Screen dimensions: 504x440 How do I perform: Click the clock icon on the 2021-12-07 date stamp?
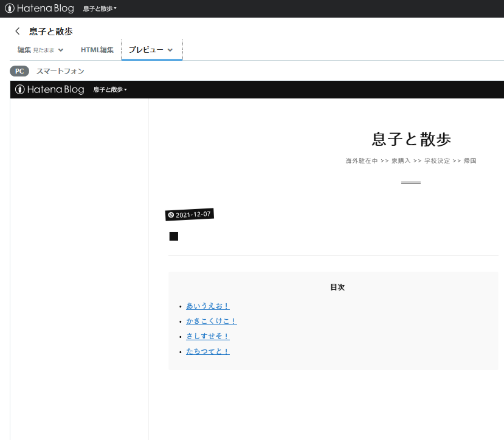171,215
